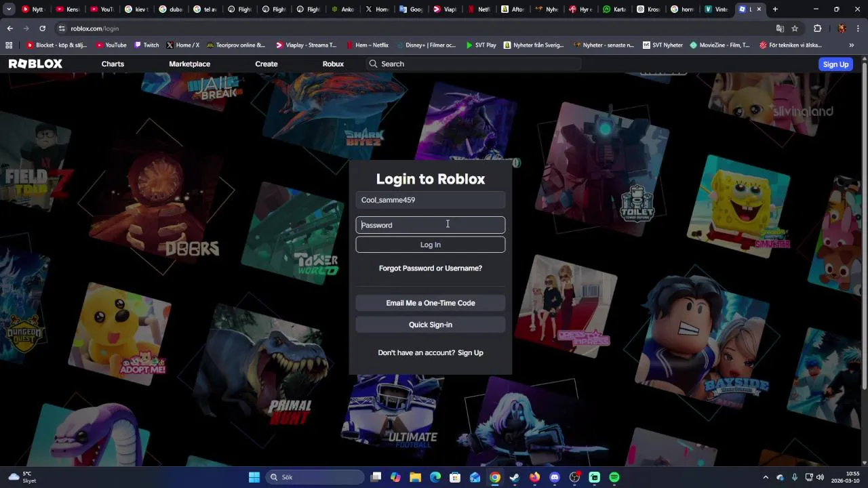Switch to the Aftonbladet browser tab
The width and height of the screenshot is (868, 488).
(513, 9)
